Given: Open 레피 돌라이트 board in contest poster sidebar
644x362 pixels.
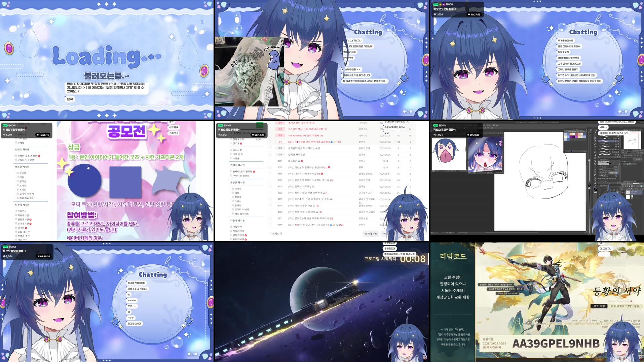Looking at the screenshot, I should coord(26,198).
